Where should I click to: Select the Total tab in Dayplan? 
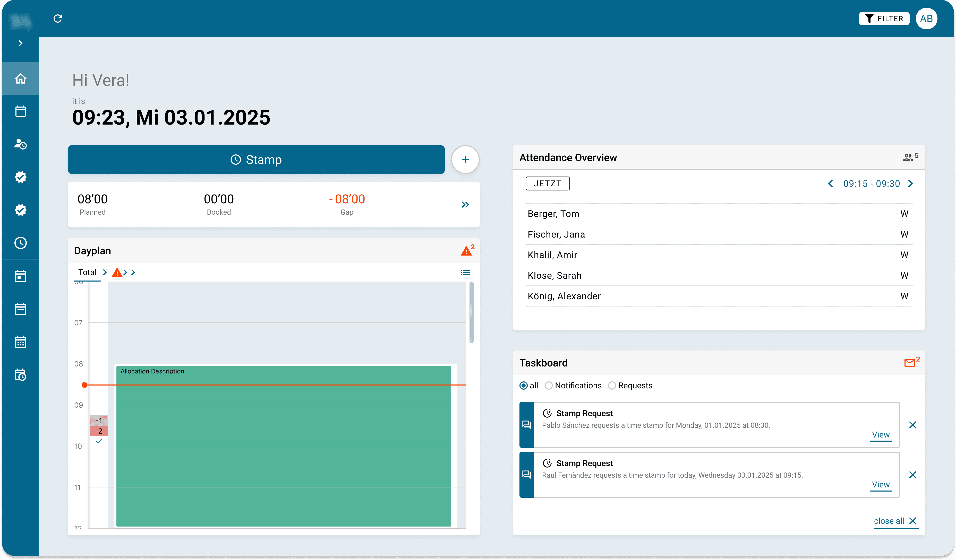pyautogui.click(x=87, y=272)
